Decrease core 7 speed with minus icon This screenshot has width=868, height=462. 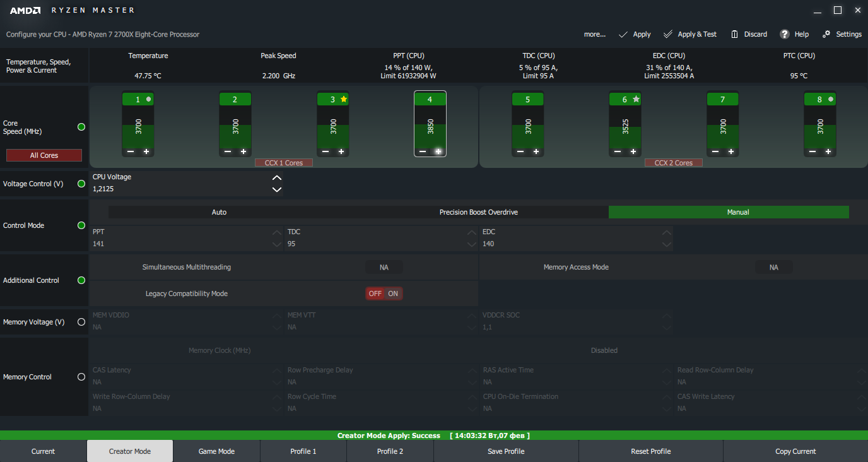(715, 151)
